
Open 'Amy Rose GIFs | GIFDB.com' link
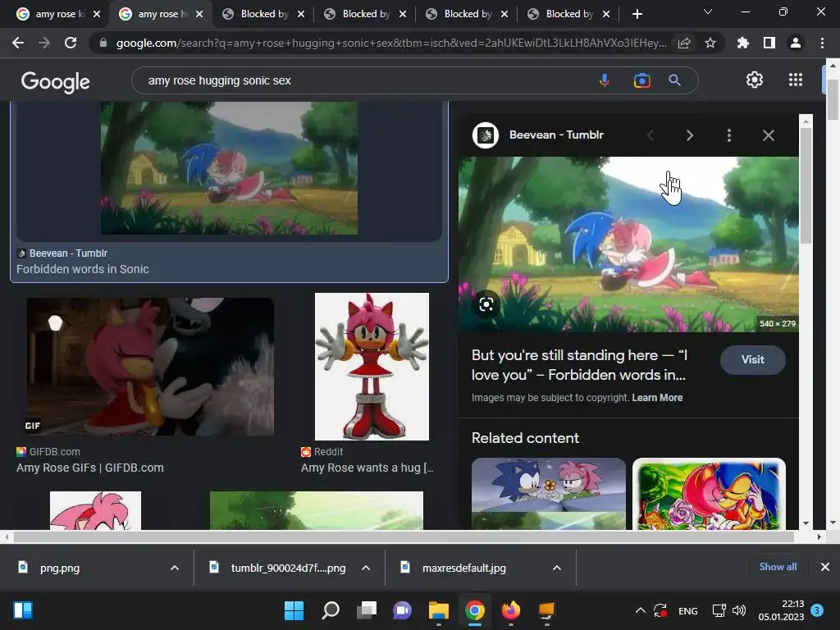pyautogui.click(x=90, y=468)
